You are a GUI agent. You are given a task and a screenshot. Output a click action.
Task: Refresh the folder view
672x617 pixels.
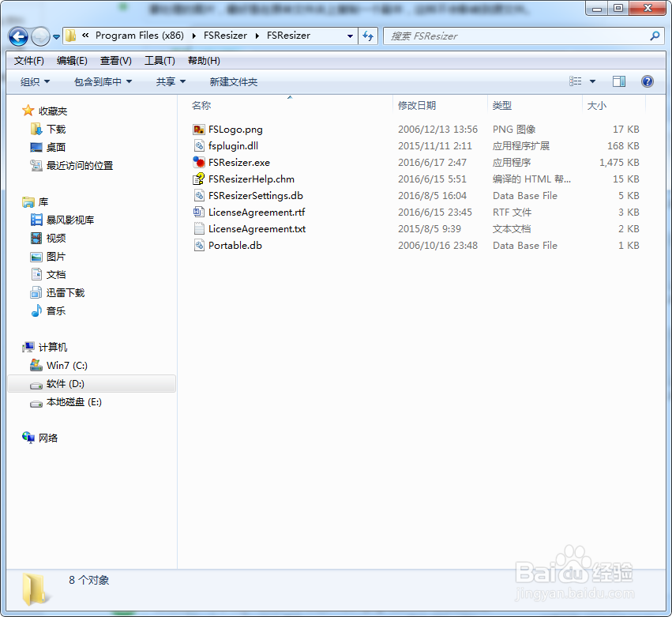[x=368, y=36]
